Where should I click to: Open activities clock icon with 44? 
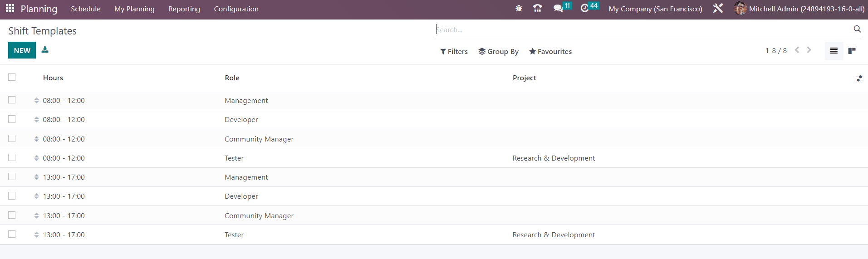(589, 8)
